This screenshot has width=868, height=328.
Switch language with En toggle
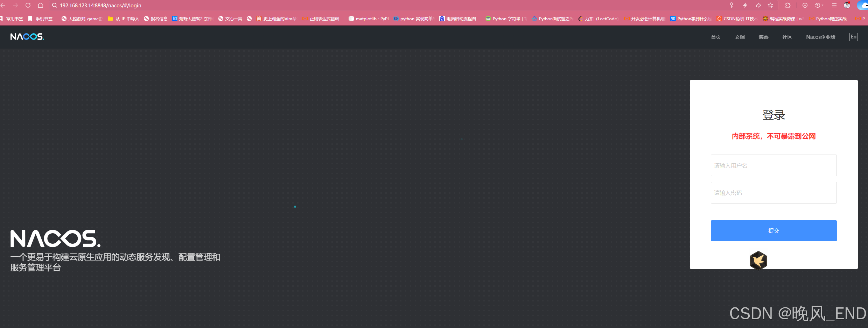(x=854, y=37)
